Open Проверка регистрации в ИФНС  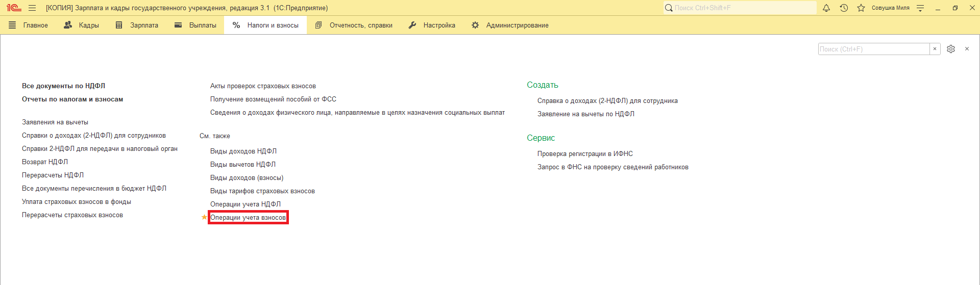[x=585, y=153]
